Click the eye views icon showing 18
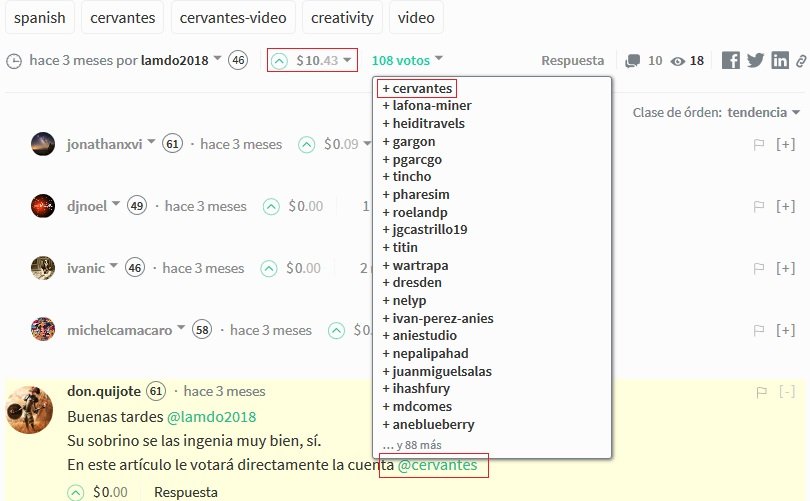Viewport: 810px width, 501px height. (x=677, y=61)
